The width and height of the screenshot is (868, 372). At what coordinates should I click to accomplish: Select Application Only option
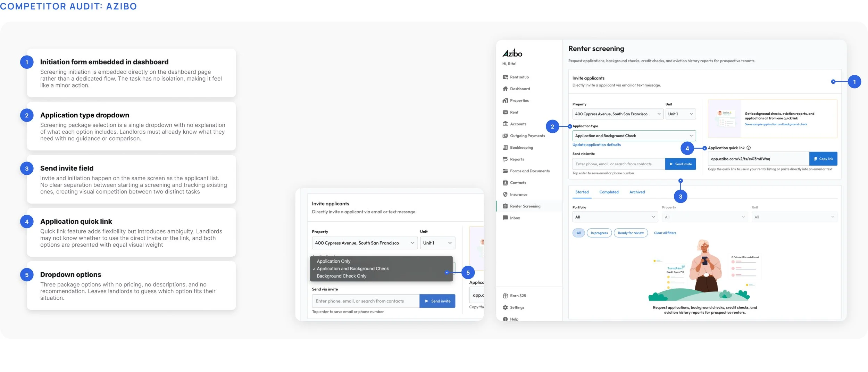click(x=381, y=261)
